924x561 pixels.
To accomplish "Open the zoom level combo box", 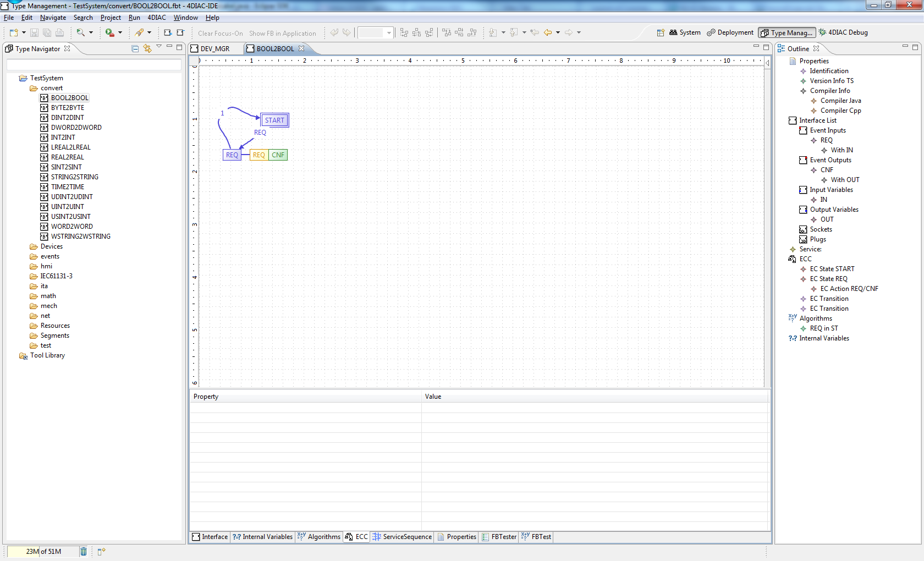I will tap(376, 33).
